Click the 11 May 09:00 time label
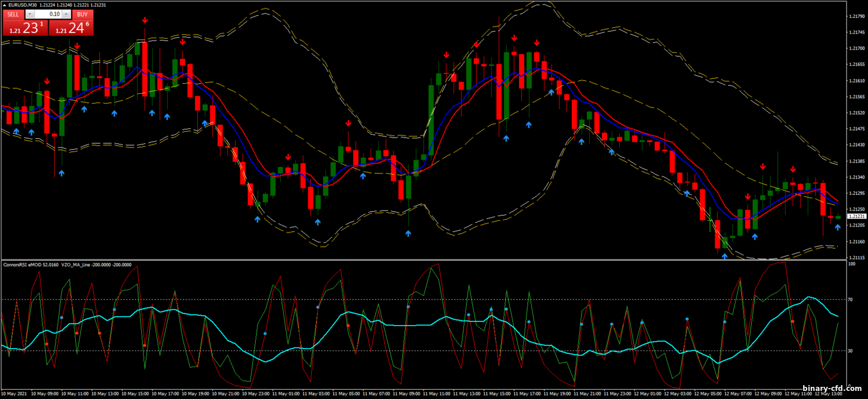The image size is (868, 399). pyautogui.click(x=407, y=394)
